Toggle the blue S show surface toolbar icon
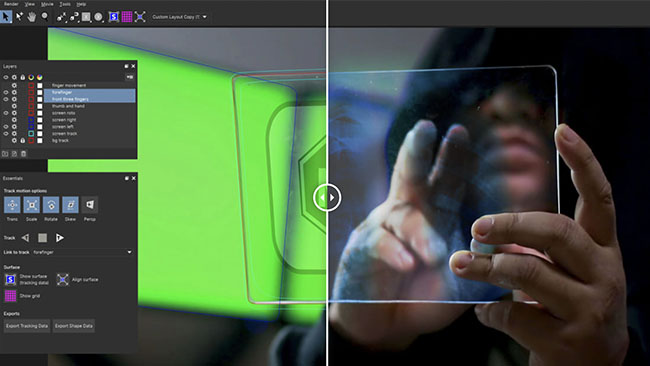Viewport: 650px width, 366px height. [114, 17]
